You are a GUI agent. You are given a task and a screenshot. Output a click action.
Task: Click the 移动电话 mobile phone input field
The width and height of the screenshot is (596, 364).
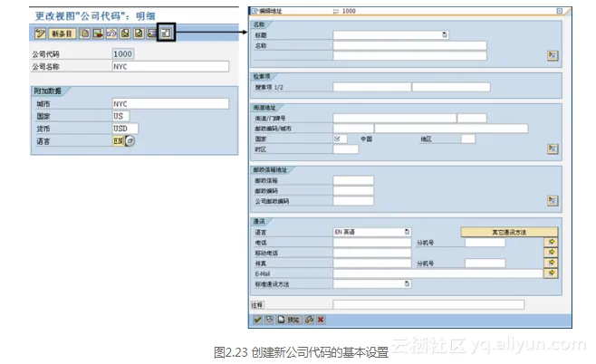(372, 253)
